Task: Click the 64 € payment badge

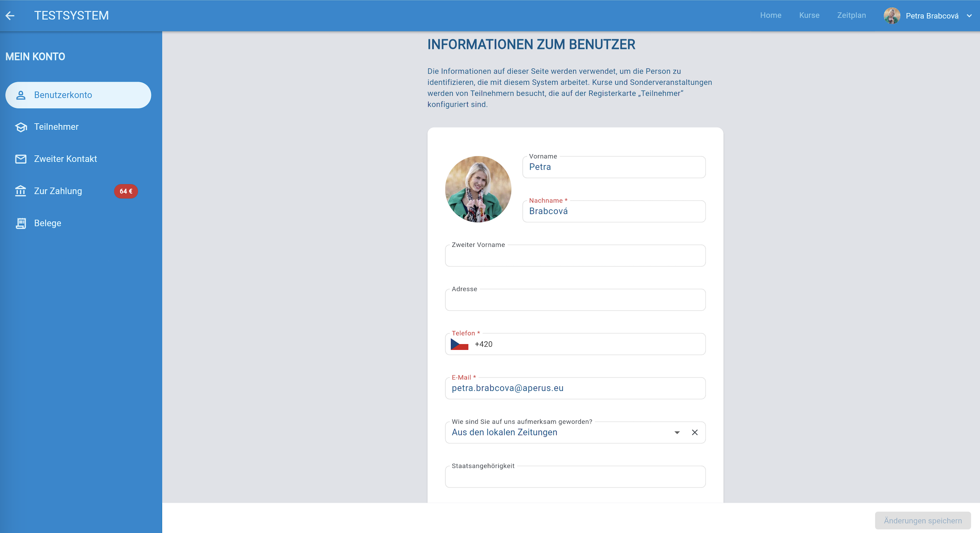Action: (x=126, y=191)
